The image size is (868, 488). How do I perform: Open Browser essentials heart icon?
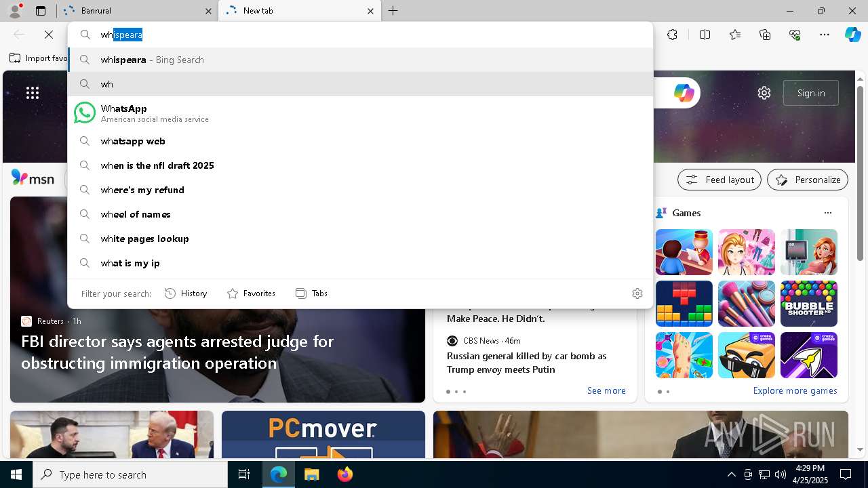[795, 35]
